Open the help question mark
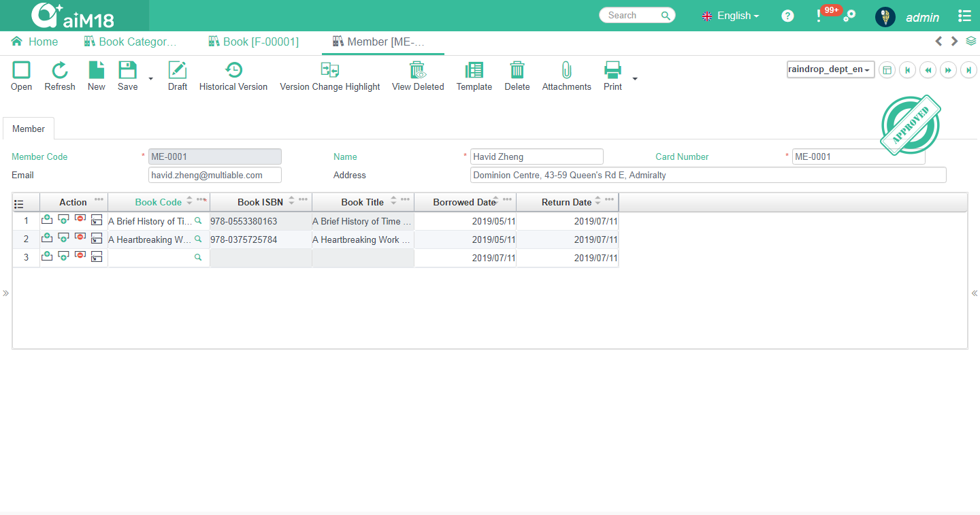Screen dimensions: 980x515 tap(787, 16)
